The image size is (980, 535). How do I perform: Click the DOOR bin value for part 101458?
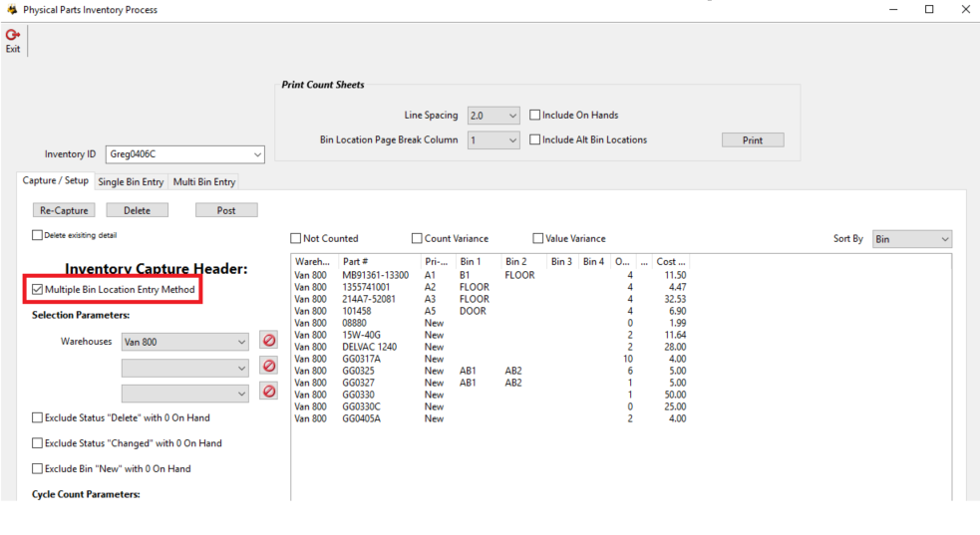tap(473, 311)
